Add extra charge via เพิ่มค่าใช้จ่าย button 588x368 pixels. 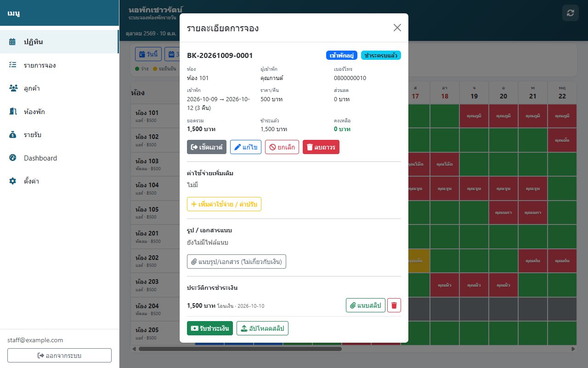(224, 204)
